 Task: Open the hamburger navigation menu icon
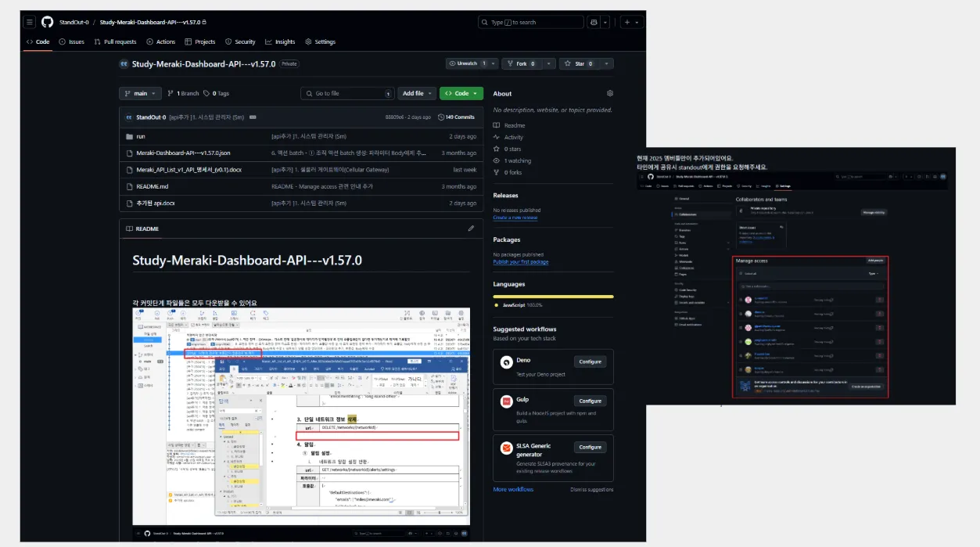(x=30, y=22)
